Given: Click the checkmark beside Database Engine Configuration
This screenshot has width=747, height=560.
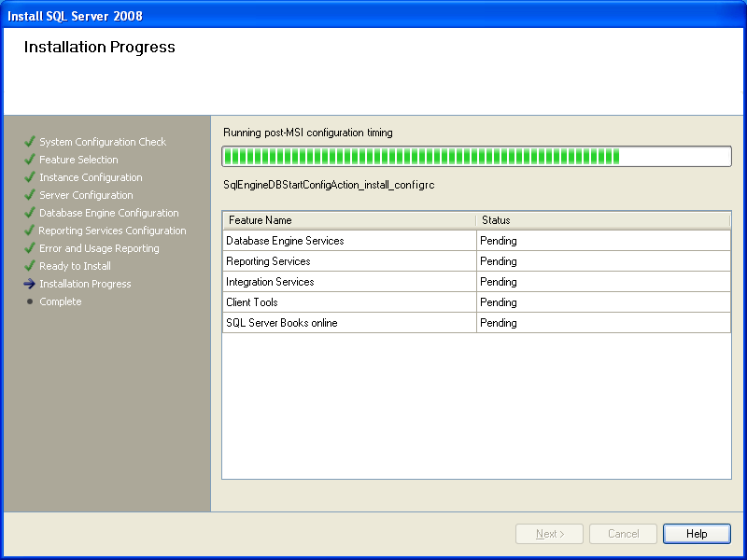Looking at the screenshot, I should pos(30,213).
